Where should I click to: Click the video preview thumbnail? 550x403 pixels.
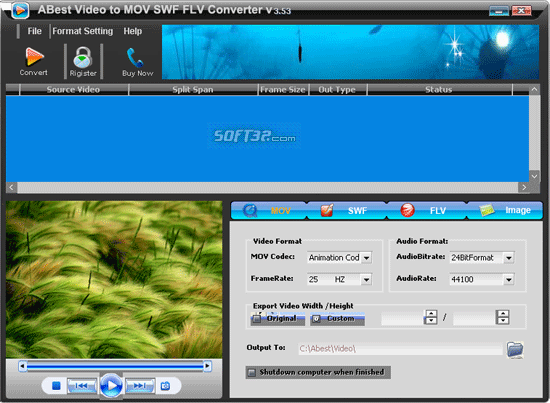point(114,280)
